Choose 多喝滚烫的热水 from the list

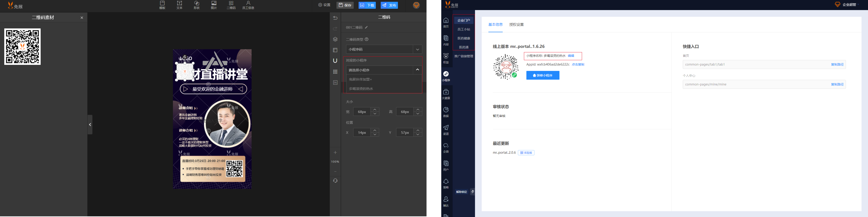coord(384,89)
